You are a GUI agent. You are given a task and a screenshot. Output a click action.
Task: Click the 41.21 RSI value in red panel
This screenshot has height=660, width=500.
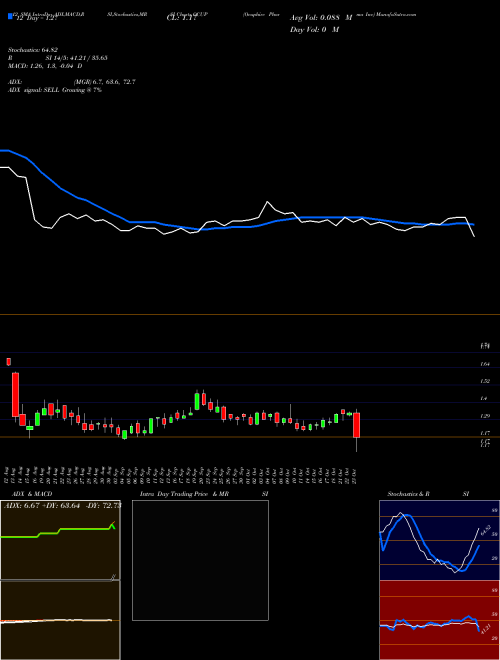pyautogui.click(x=485, y=630)
